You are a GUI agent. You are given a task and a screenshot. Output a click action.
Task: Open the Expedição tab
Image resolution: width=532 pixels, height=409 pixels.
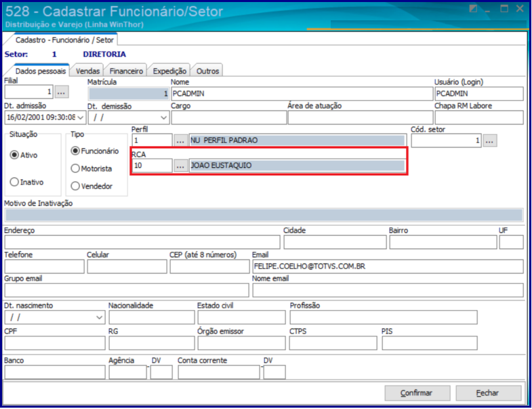point(169,71)
